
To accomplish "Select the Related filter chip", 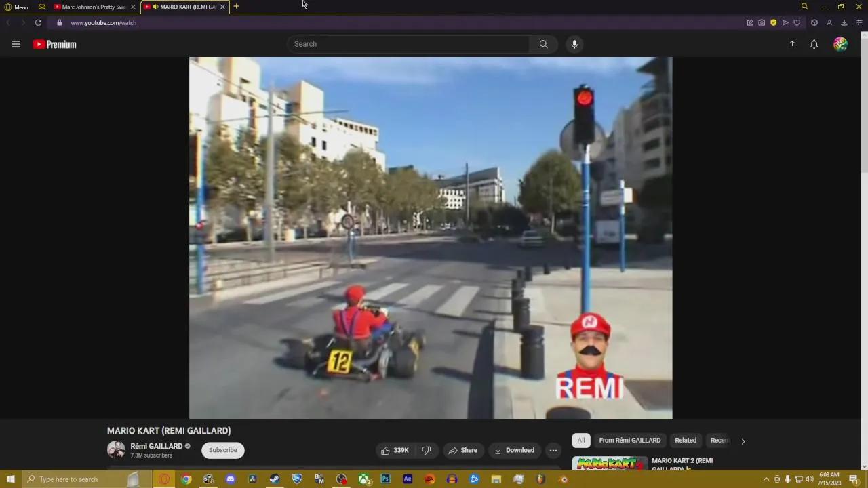I will click(686, 440).
